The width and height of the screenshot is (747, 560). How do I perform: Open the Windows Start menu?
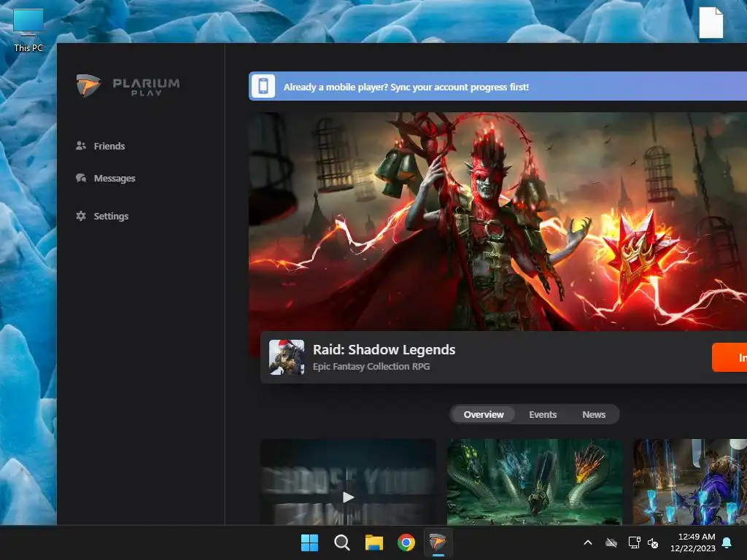tap(309, 542)
